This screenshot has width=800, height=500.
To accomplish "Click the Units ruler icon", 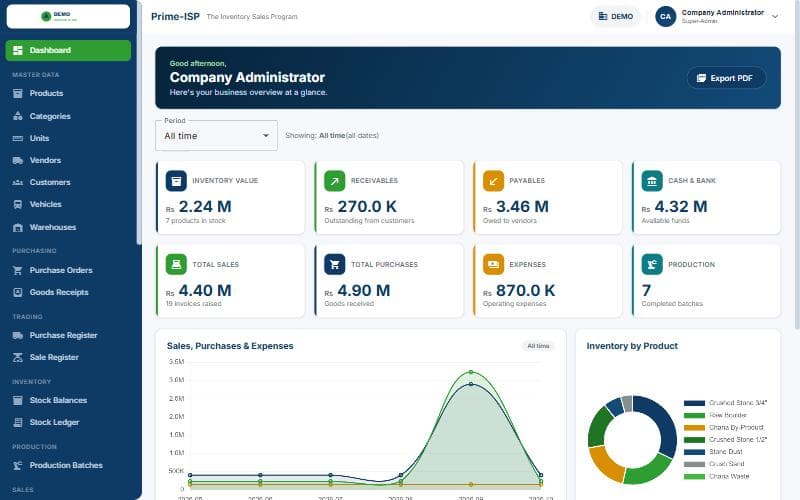I will 18,138.
